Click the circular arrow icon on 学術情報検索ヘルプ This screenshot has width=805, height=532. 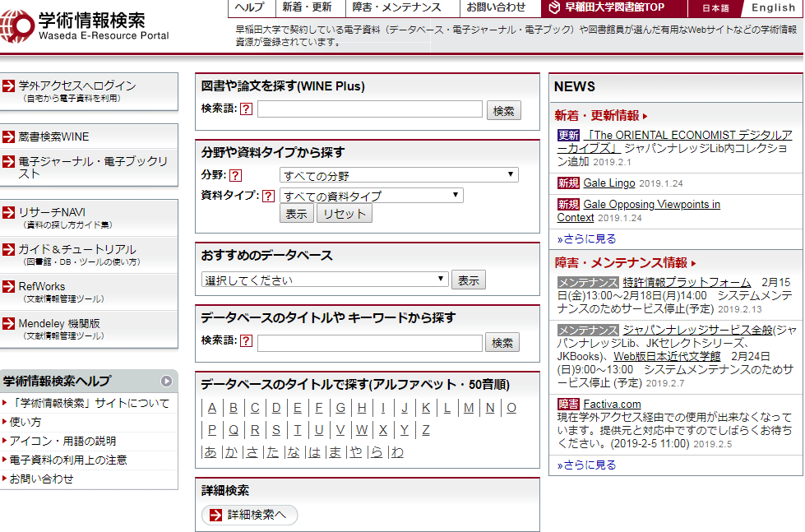point(166,381)
